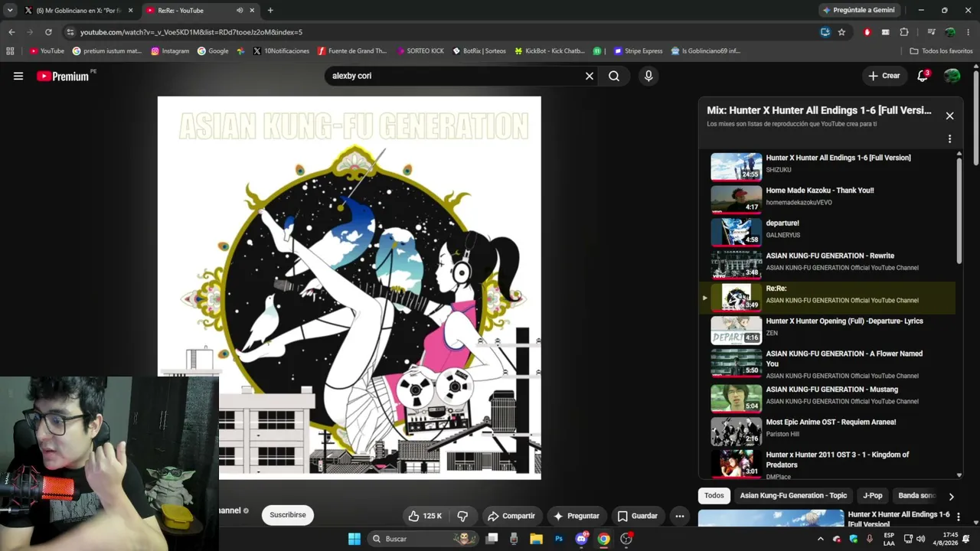The image size is (980, 551).
Task: Mute the Re:Re: YouTube tab audio
Action: click(240, 11)
